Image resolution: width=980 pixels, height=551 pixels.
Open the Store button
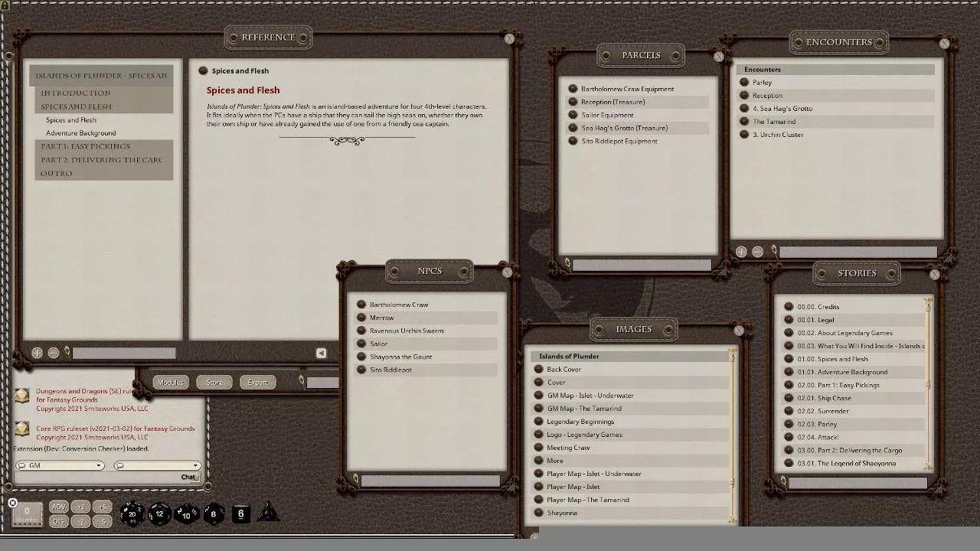tap(214, 382)
